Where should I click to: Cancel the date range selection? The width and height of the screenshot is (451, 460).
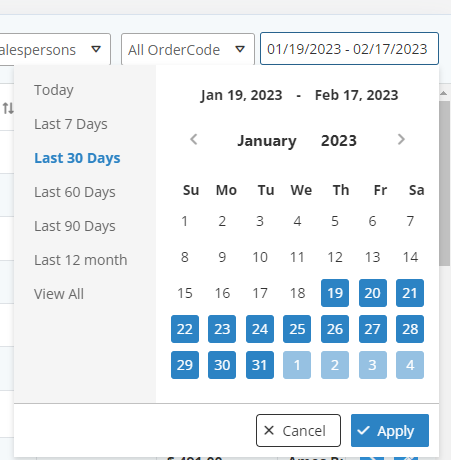click(x=298, y=430)
